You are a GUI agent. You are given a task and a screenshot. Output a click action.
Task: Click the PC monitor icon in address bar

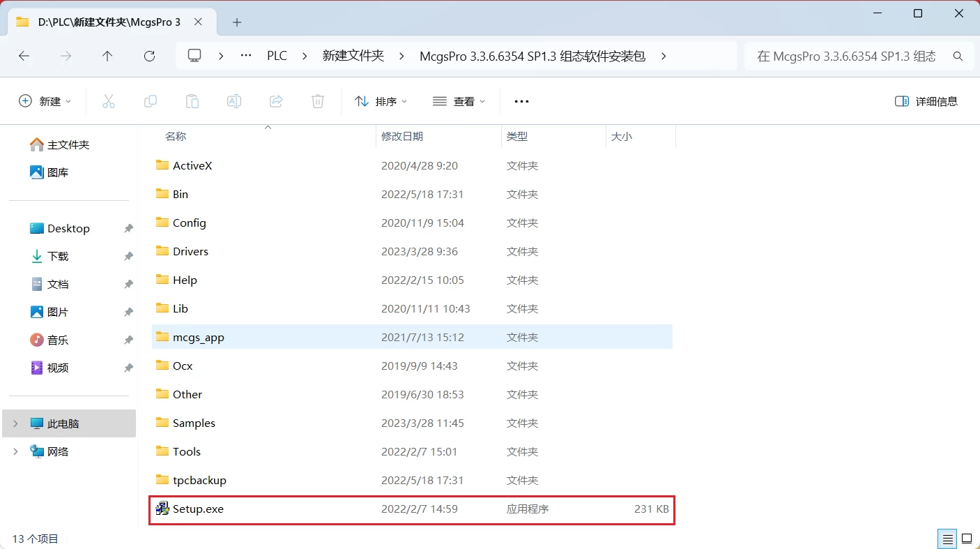tap(194, 56)
